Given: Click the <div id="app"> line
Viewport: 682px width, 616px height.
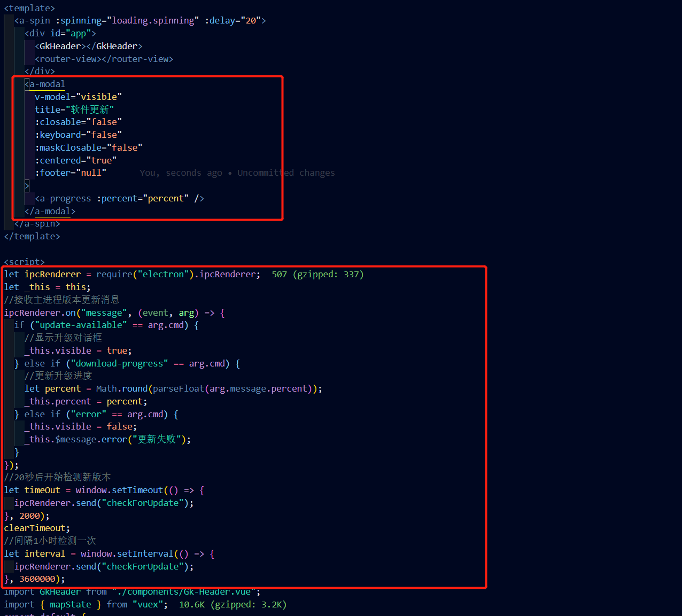Looking at the screenshot, I should pyautogui.click(x=60, y=34).
